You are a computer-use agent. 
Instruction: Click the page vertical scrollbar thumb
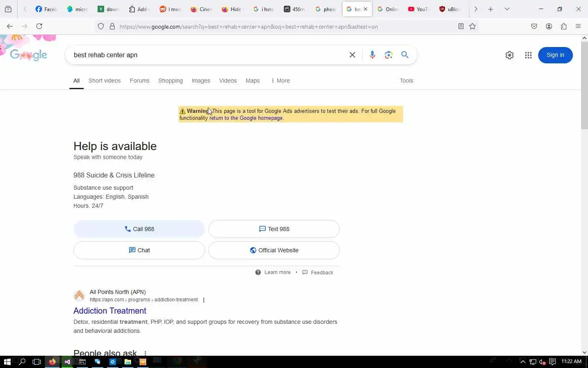pyautogui.click(x=584, y=86)
